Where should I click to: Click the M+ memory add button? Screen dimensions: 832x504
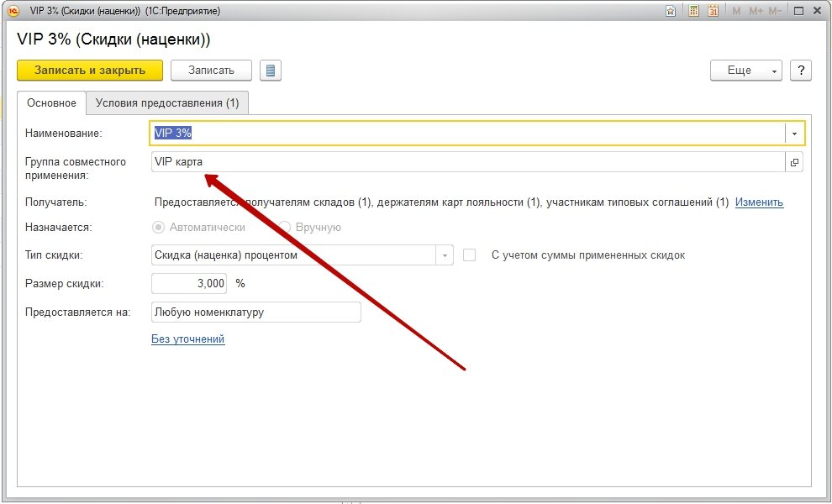click(755, 11)
